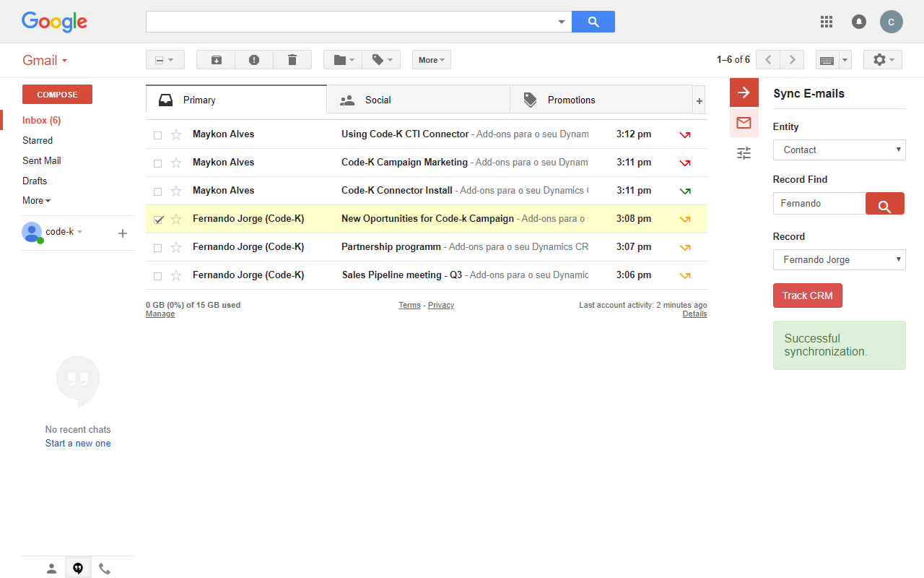The width and height of the screenshot is (924, 578).
Task: Open the account avatar menu
Action: (892, 22)
